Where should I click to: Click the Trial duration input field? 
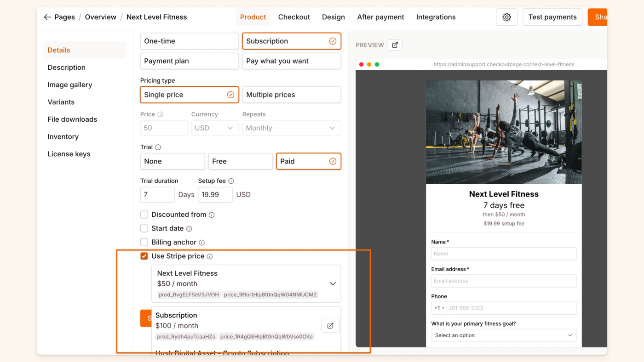click(157, 194)
